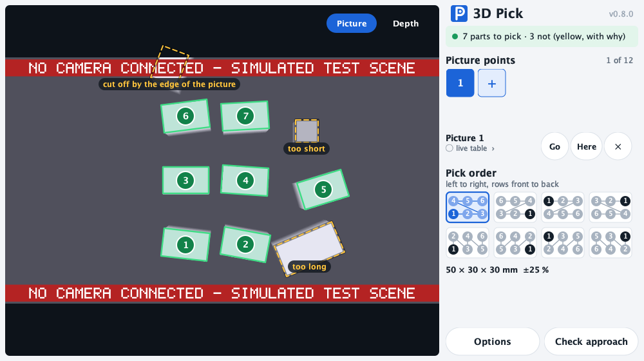Choose pick order 3-2-1 over 6-5-4
The width and height of the screenshot is (644, 361).
point(611,207)
